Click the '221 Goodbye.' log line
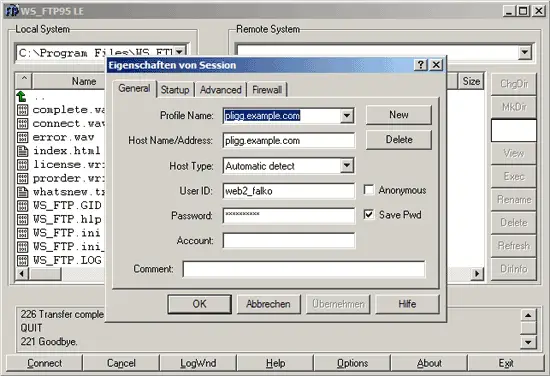The image size is (550, 376). tap(49, 342)
